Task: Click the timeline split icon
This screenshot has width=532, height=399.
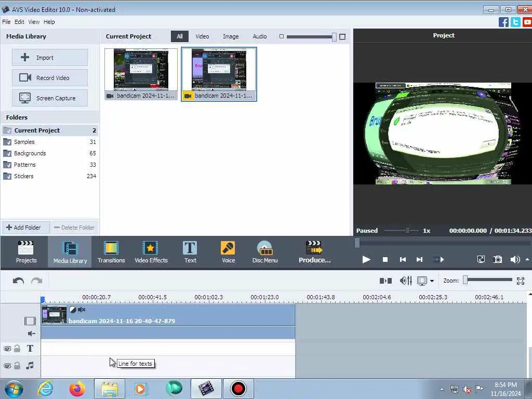Action: point(385,281)
